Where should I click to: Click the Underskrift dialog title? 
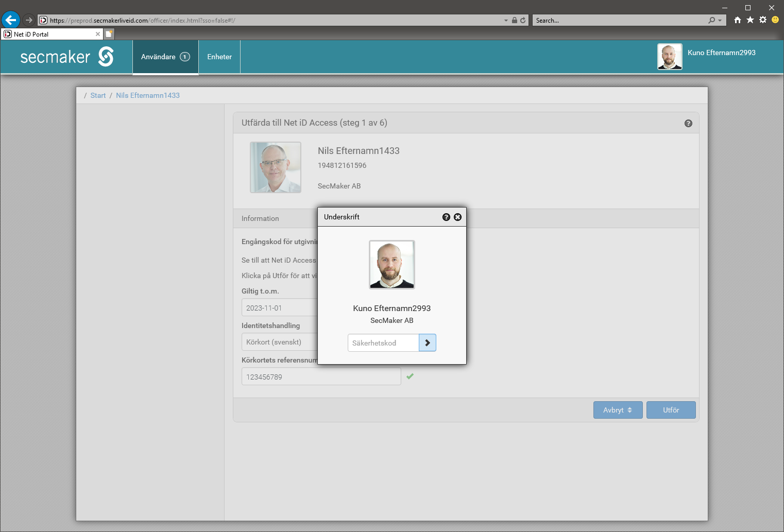pyautogui.click(x=342, y=217)
